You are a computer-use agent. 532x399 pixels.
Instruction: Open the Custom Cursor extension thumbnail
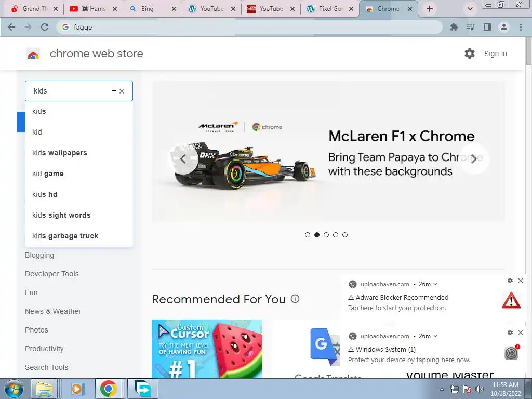pos(207,349)
